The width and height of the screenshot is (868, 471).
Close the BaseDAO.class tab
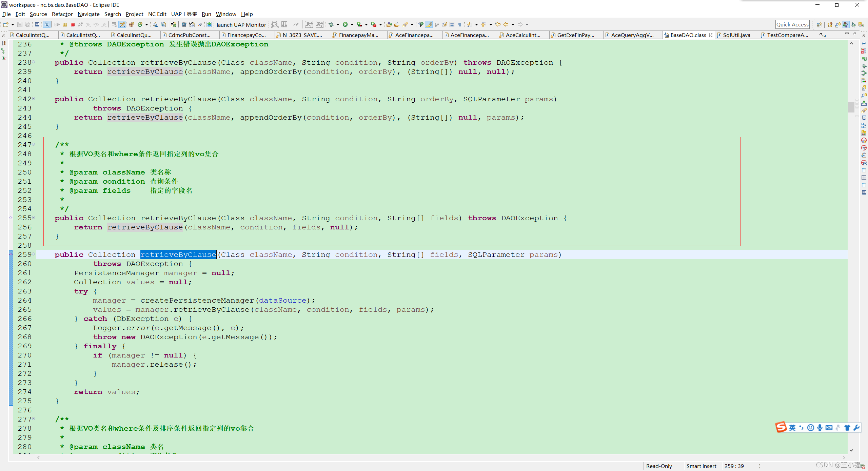coord(710,35)
